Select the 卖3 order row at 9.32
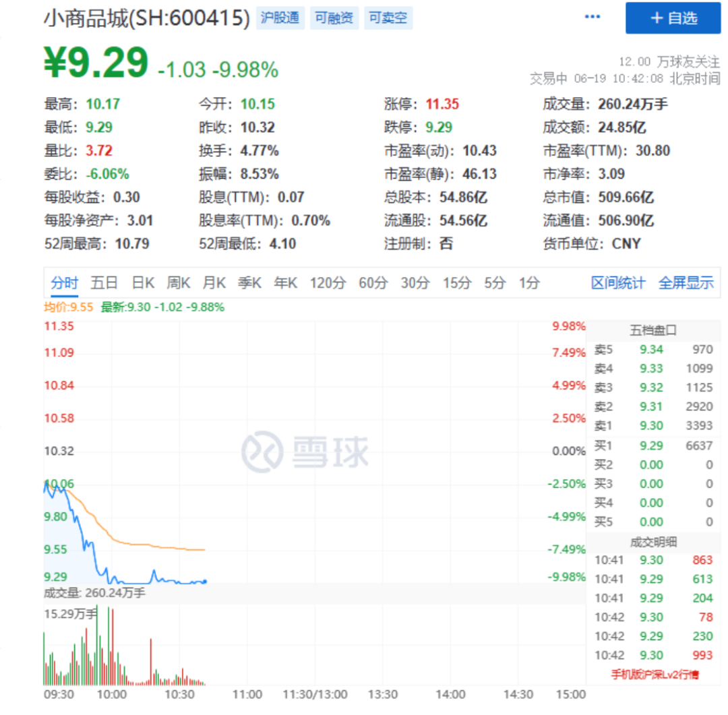 (653, 387)
